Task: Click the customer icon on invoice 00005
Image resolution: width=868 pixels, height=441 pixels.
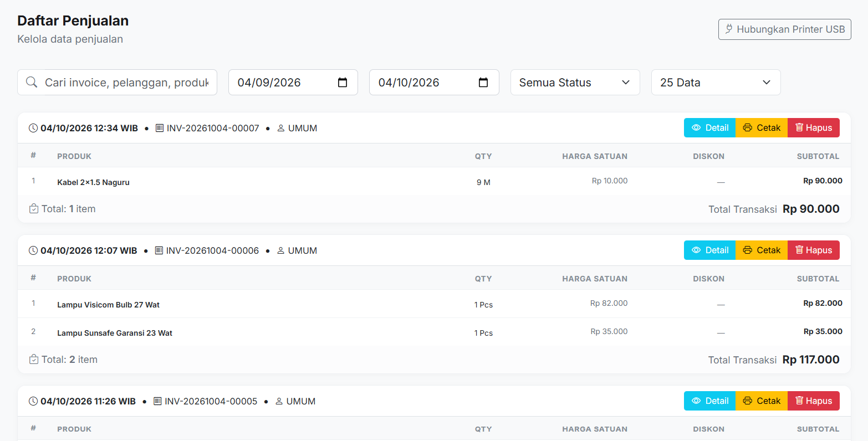Action: pyautogui.click(x=279, y=401)
